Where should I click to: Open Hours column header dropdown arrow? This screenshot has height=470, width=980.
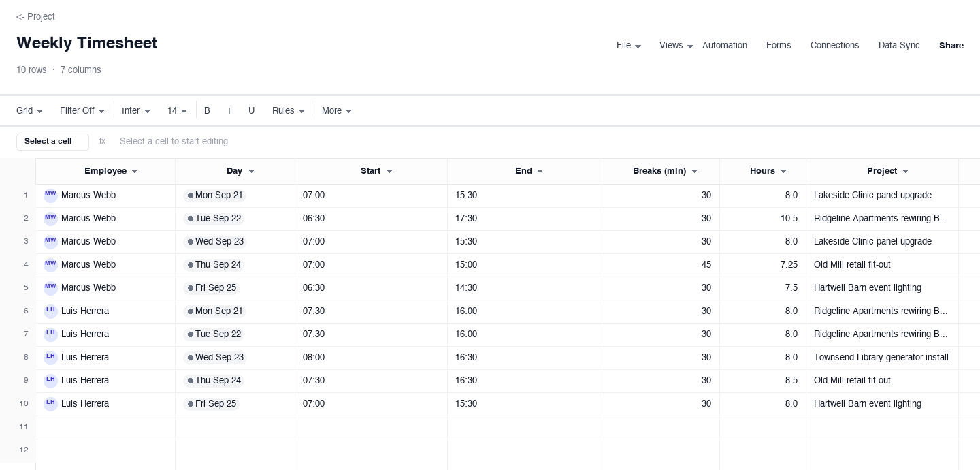pyautogui.click(x=783, y=172)
